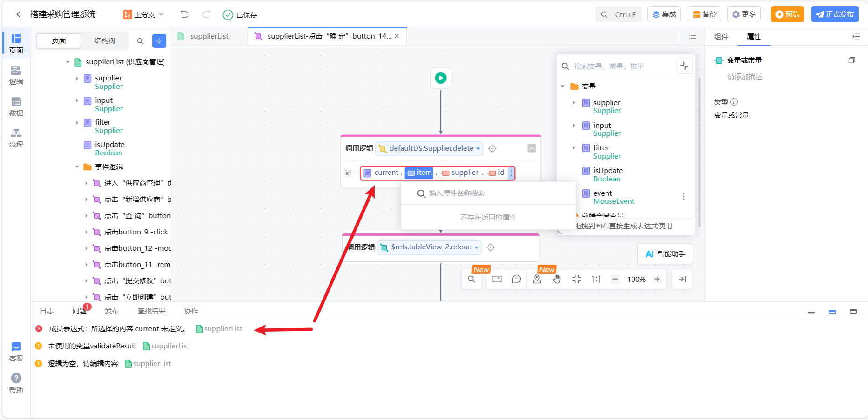Image resolution: width=868 pixels, height=420 pixels.
Task: Click the tab list icon at editor right
Action: [x=693, y=36]
